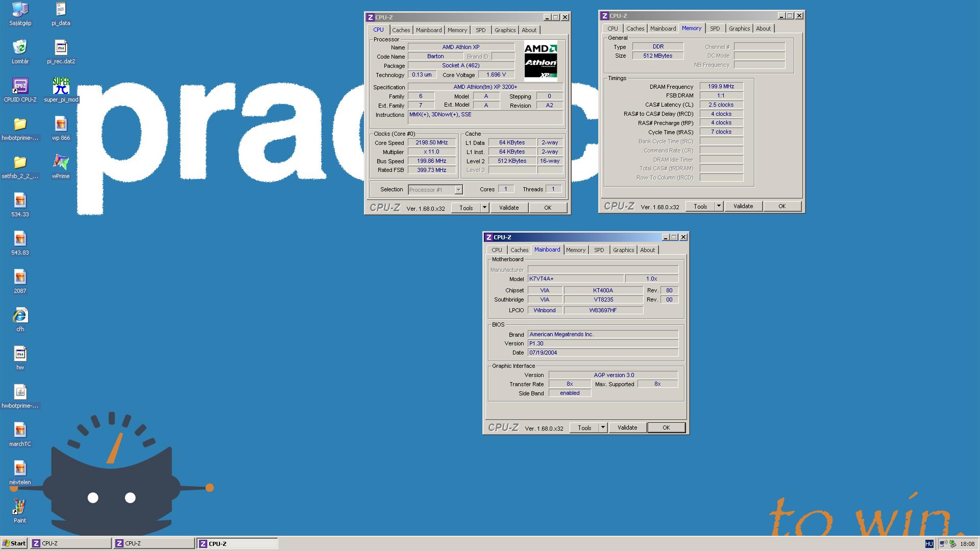Screen dimensions: 980x551
Task: Click the Multiplier x 11.0 value
Action: [432, 152]
